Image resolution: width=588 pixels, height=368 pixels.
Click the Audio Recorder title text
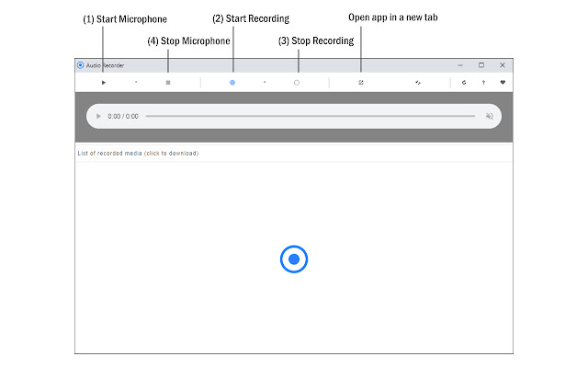click(106, 65)
